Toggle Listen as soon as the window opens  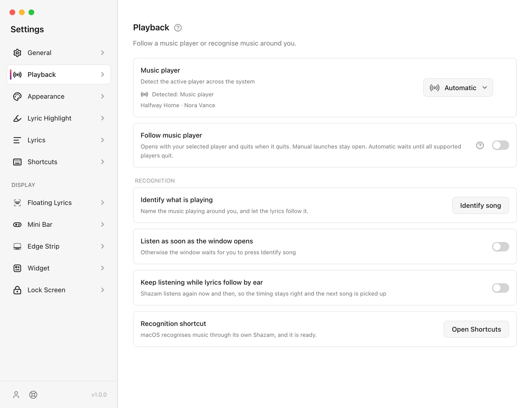[501, 247]
